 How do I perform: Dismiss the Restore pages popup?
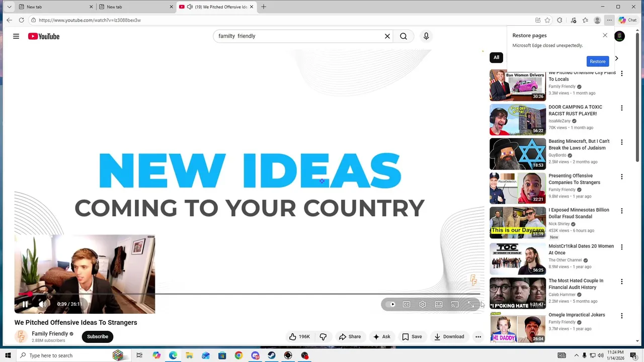[x=605, y=35]
